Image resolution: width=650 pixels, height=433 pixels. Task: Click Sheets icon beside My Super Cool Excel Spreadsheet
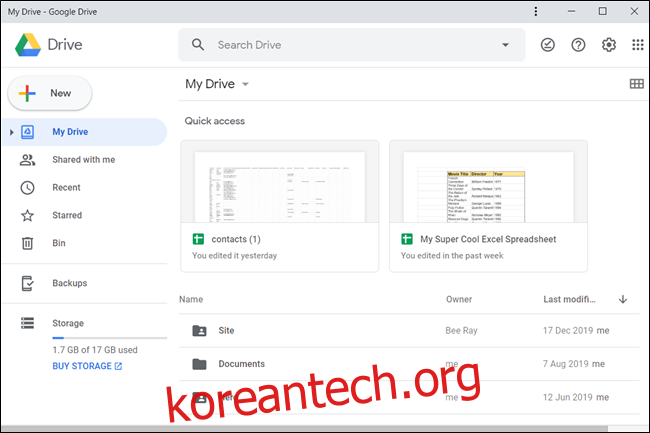coord(407,239)
